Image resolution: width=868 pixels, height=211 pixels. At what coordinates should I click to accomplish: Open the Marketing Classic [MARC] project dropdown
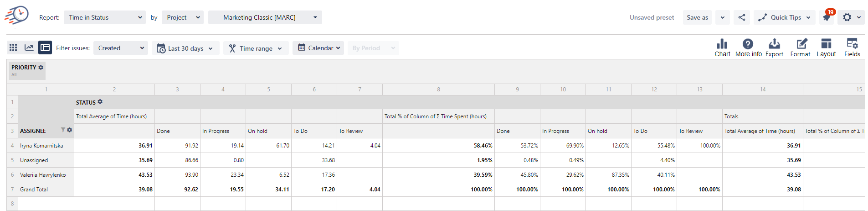[265, 17]
